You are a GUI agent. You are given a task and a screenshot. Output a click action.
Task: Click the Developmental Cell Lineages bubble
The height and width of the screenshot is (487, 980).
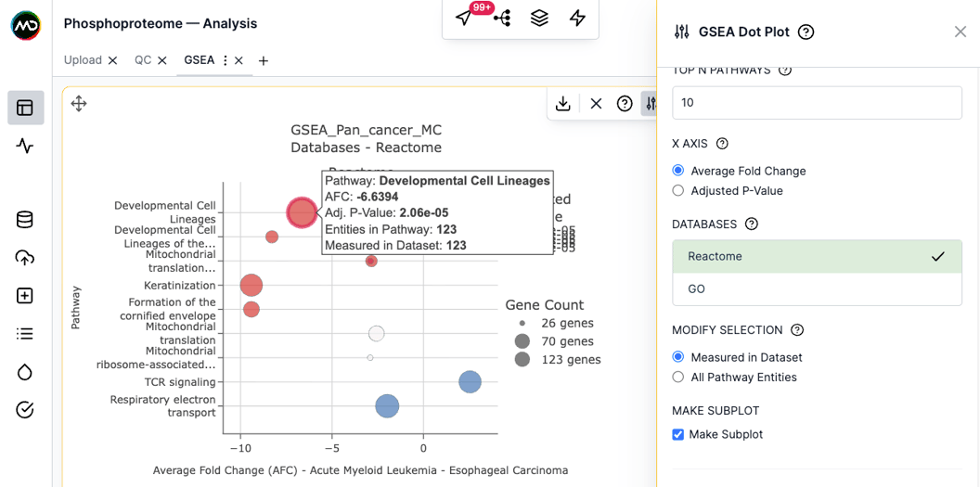[303, 212]
